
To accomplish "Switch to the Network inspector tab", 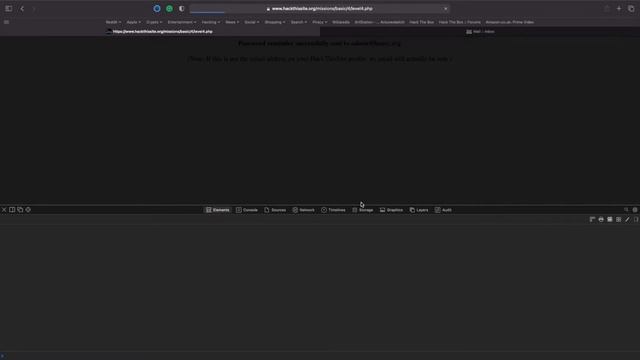I will 303,210.
